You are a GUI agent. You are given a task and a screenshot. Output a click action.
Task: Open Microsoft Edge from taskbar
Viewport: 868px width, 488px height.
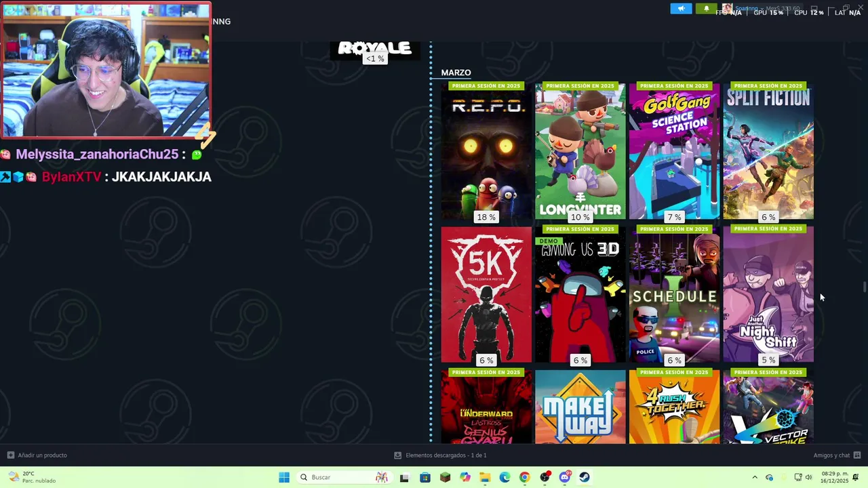pos(505,477)
